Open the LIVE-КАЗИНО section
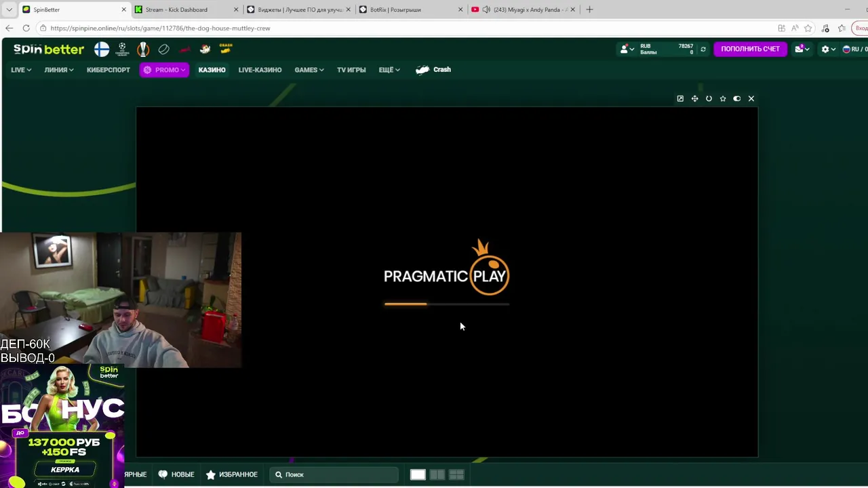The image size is (868, 488). tap(260, 70)
